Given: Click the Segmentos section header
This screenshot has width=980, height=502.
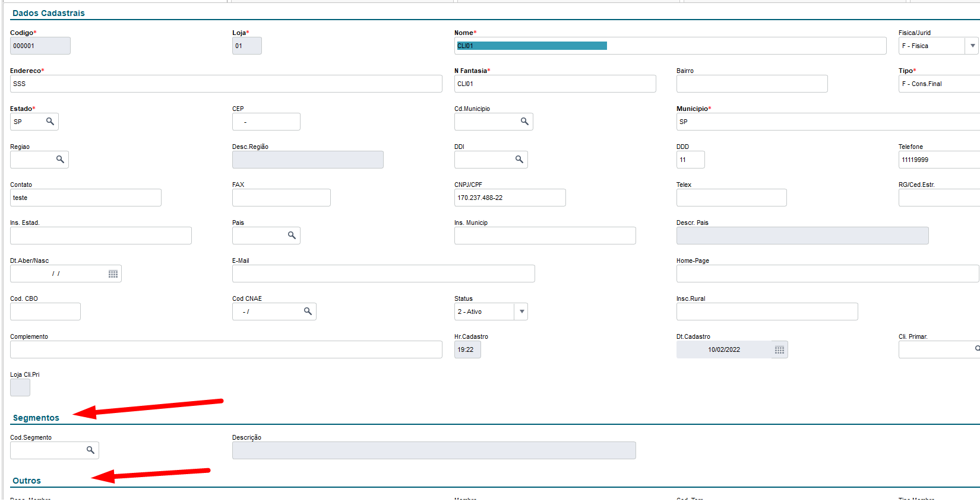Looking at the screenshot, I should click(x=36, y=418).
